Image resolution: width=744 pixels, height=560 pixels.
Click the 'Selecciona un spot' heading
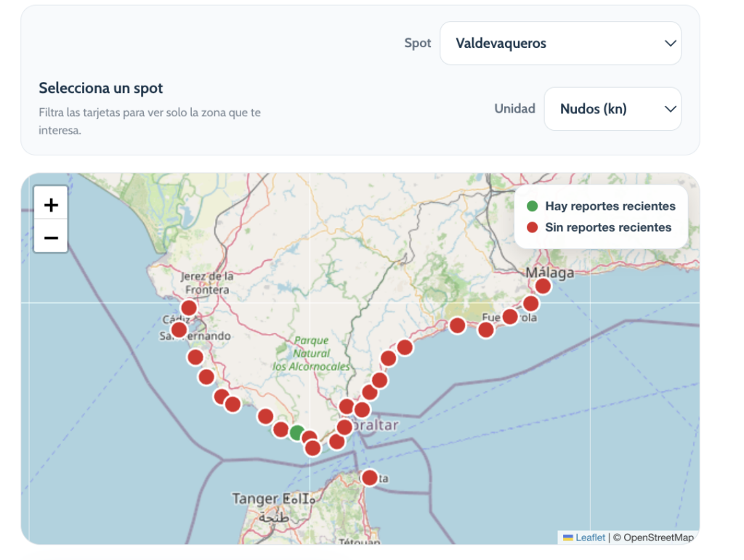(100, 88)
